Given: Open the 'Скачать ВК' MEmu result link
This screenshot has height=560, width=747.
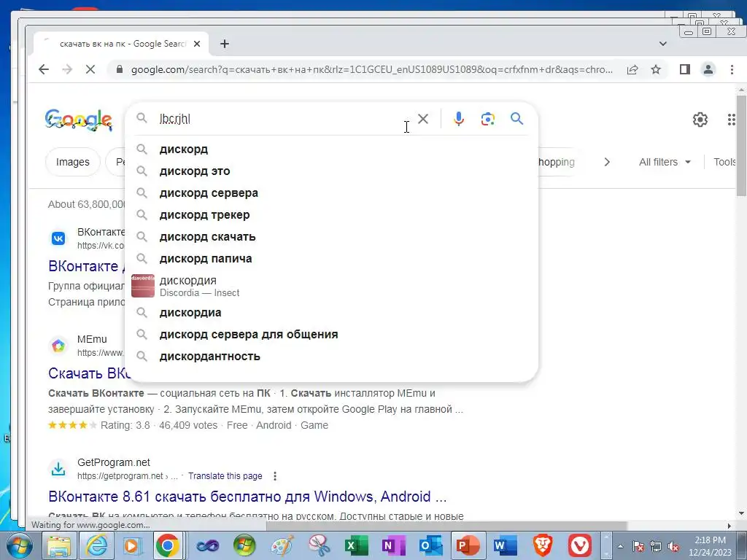Looking at the screenshot, I should [x=90, y=373].
